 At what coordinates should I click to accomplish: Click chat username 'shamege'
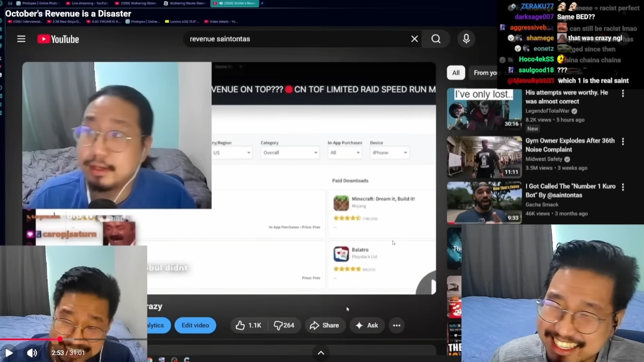pos(540,38)
